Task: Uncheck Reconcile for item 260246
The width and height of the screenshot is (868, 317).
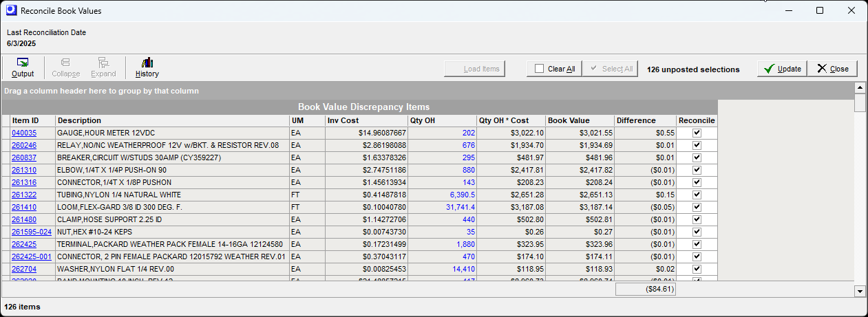Action: click(x=697, y=145)
